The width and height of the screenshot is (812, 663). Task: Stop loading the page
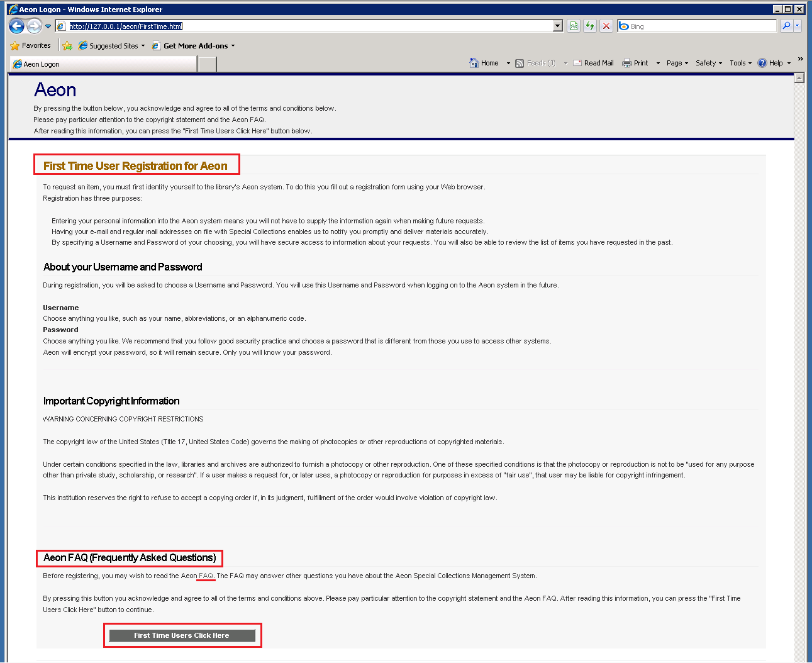[606, 26]
